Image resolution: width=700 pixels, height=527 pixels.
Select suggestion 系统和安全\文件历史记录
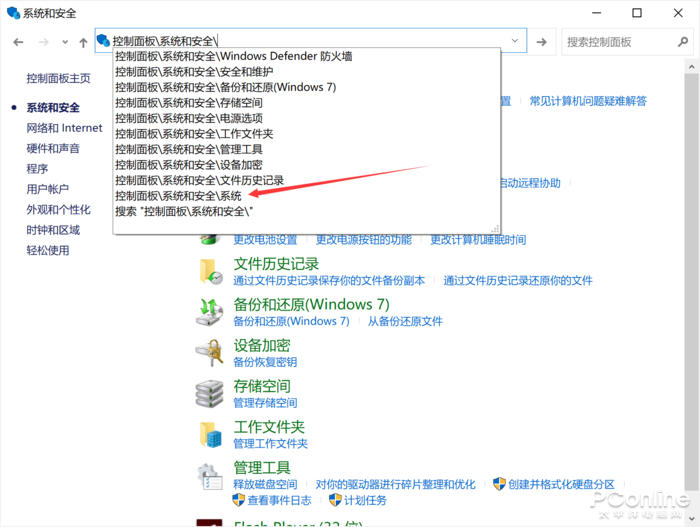(307, 180)
